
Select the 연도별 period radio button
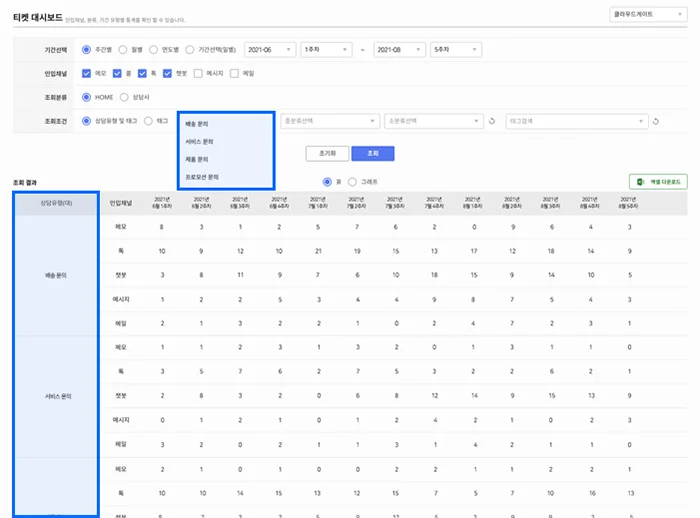[151, 49]
